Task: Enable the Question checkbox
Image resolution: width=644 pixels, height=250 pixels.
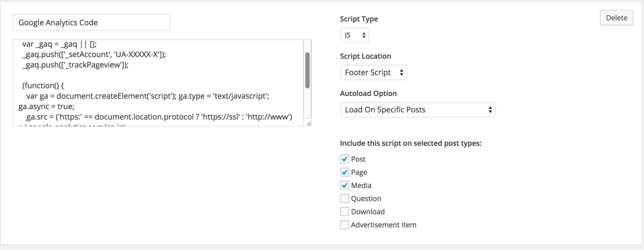Action: coord(345,198)
